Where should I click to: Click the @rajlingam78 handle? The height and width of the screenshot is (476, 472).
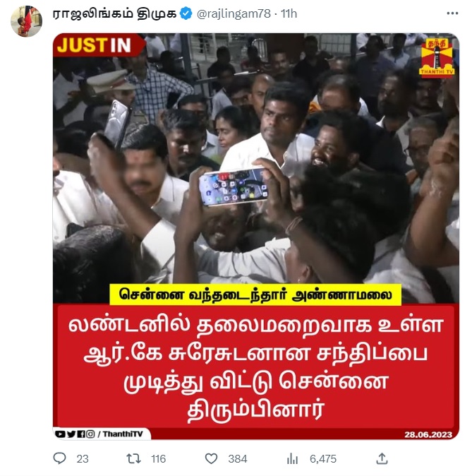[234, 13]
